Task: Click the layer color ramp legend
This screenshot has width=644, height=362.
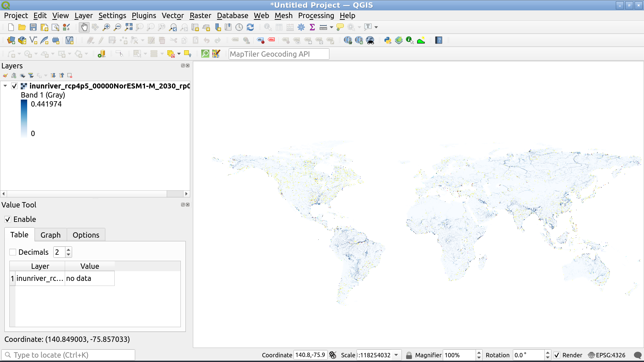Action: 24,119
